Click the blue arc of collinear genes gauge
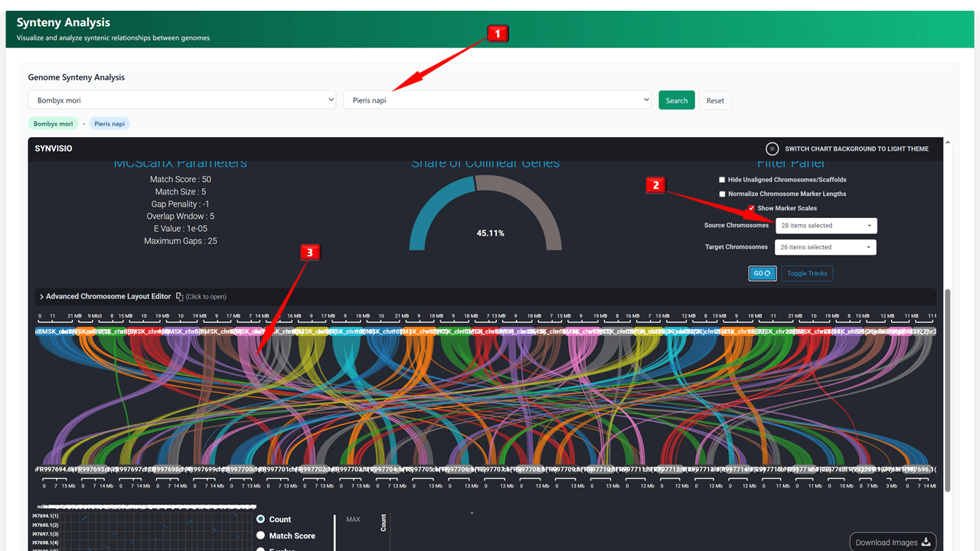Viewport: 980px width, 551px height. coord(433,207)
